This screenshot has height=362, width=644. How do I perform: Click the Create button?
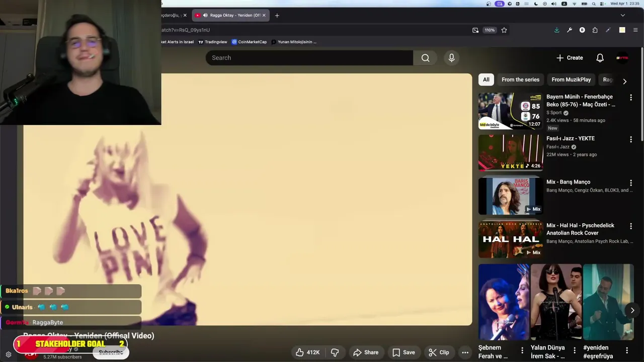coord(569,58)
